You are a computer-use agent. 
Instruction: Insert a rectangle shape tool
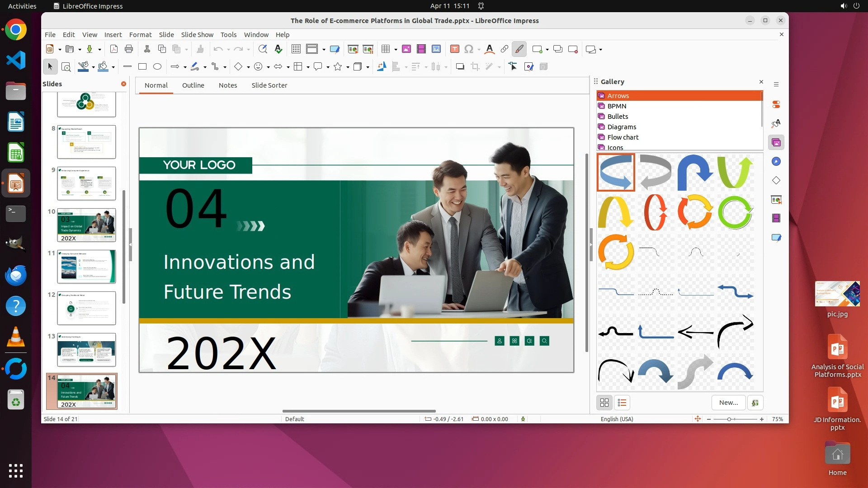[142, 67]
